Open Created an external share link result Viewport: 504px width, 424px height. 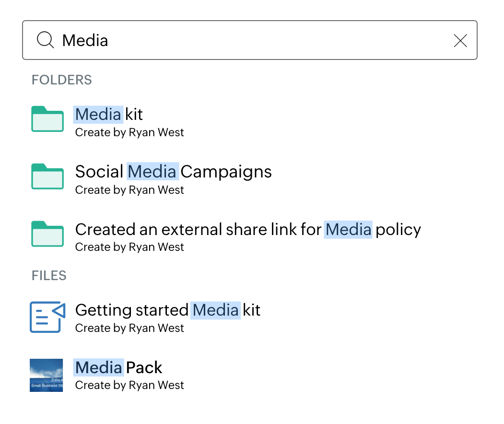pos(248,229)
